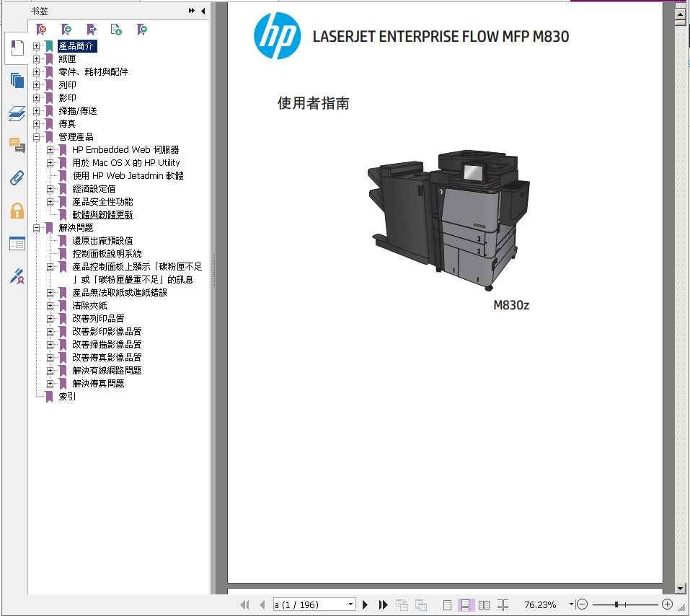Open the page number dropdown
Viewport: 690px width, 616px height.
pos(350,604)
